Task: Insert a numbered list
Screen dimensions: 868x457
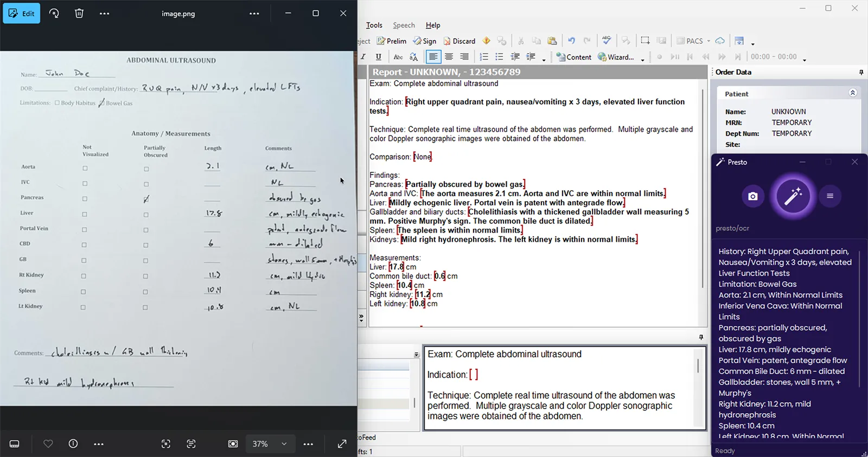Action: (484, 56)
